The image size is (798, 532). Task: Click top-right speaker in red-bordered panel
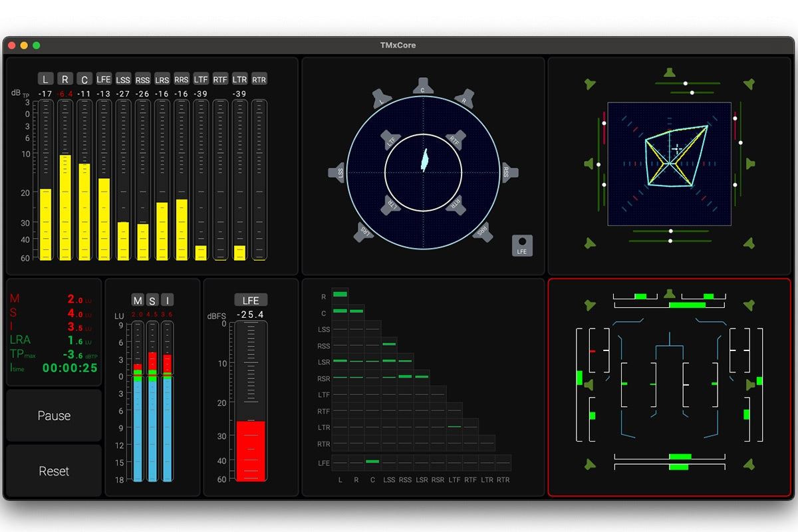(749, 305)
